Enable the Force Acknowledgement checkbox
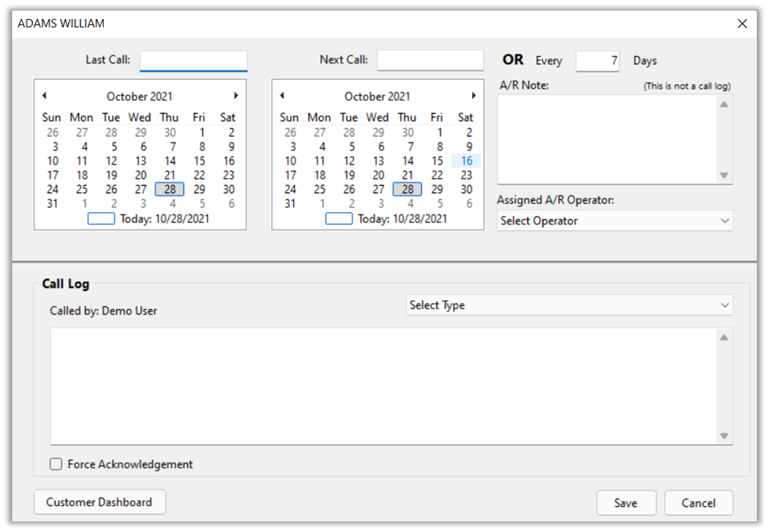 (56, 464)
